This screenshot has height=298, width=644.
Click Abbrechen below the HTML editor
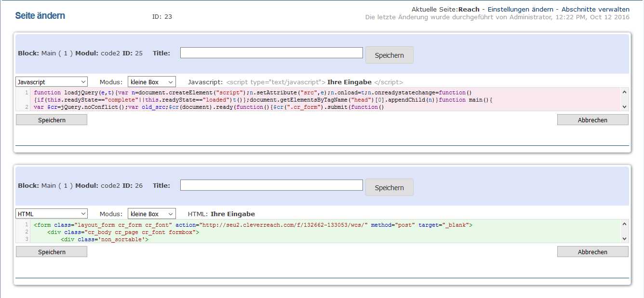pos(593,252)
